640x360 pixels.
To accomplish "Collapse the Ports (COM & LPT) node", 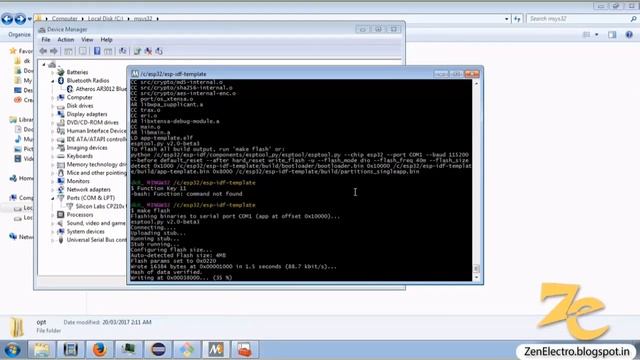I will (53, 198).
